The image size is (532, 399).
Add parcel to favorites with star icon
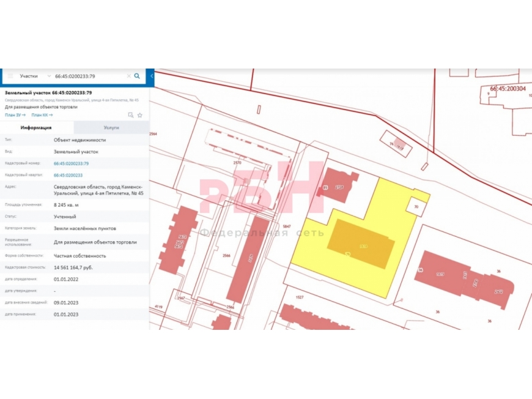coord(140,115)
